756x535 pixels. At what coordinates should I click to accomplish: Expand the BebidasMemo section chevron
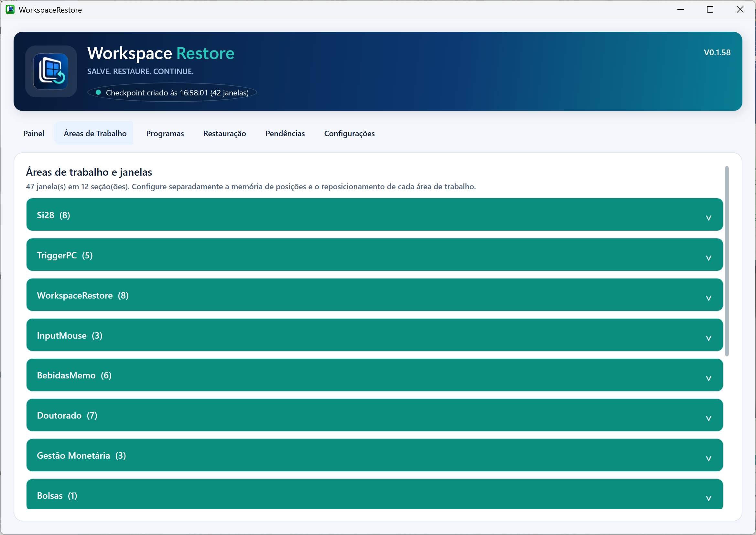[x=708, y=378]
